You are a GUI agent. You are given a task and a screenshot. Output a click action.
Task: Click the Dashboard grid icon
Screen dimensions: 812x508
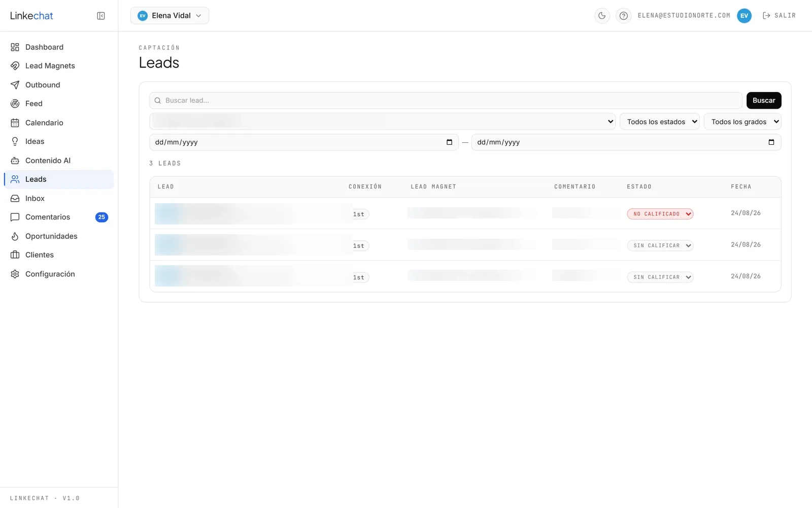(x=15, y=47)
